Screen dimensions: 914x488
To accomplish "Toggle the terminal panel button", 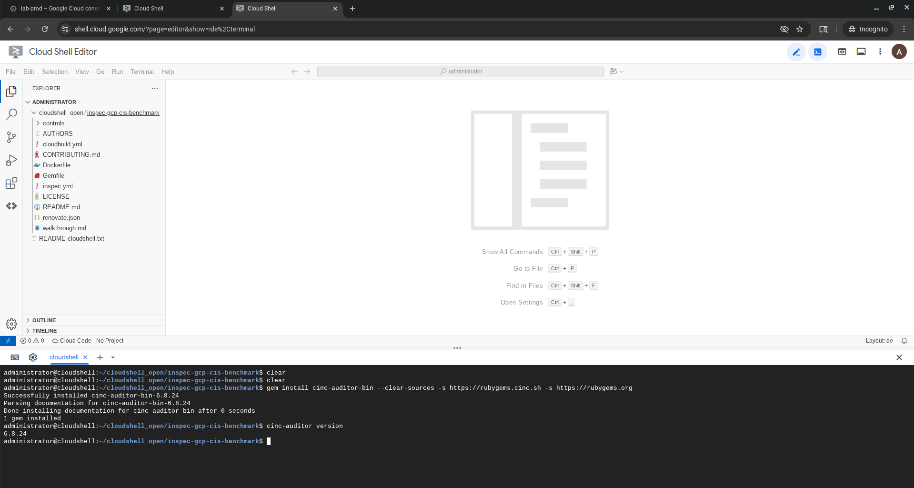I will click(818, 52).
